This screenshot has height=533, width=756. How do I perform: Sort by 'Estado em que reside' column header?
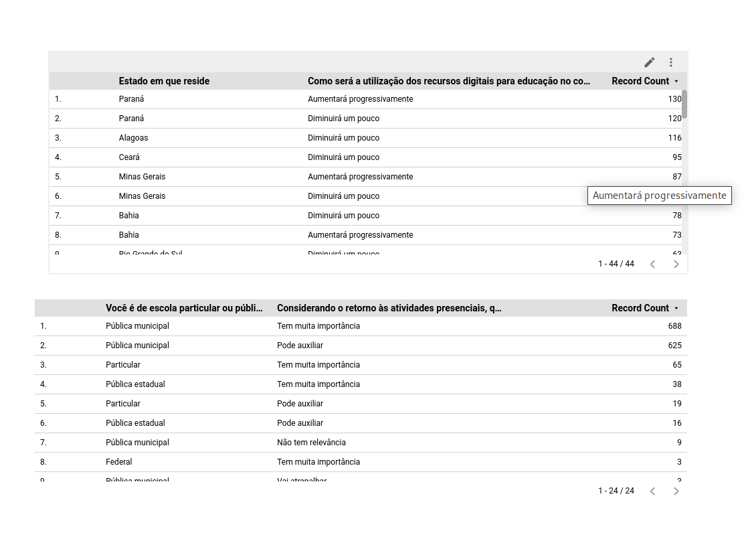click(164, 81)
